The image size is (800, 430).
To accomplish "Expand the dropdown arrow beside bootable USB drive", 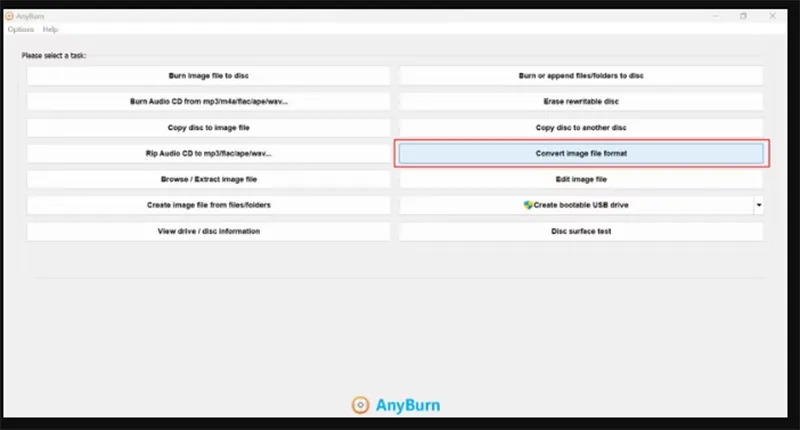I will tap(758, 205).
